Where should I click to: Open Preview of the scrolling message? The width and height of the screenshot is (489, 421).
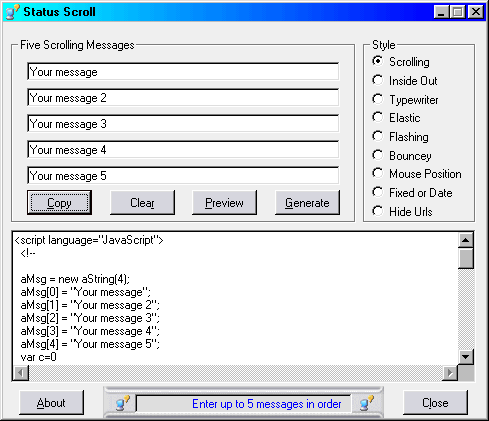click(224, 202)
